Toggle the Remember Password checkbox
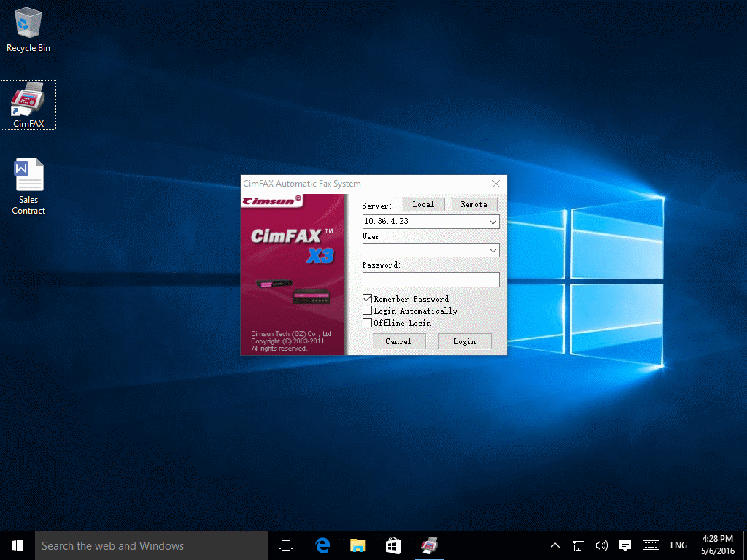Screen dimensions: 747x560 [368, 299]
